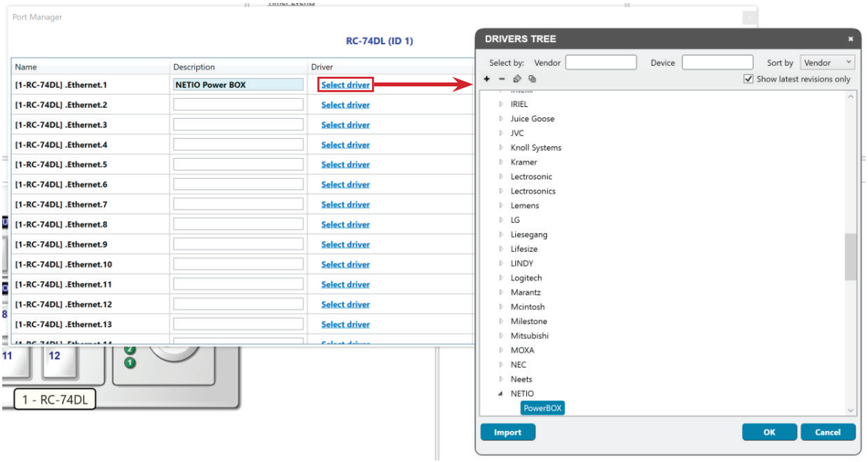Open Select driver link for Ethernet.5
The height and width of the screenshot is (462, 868).
(x=345, y=165)
